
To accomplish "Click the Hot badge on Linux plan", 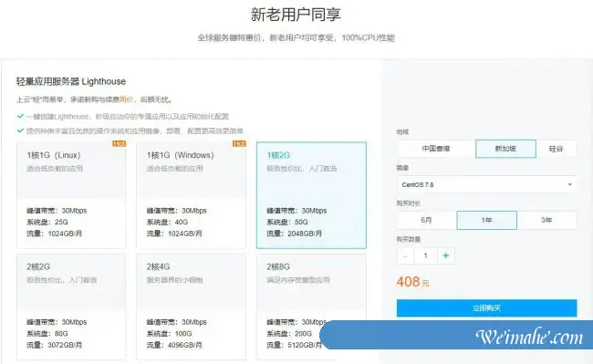I will coord(120,143).
